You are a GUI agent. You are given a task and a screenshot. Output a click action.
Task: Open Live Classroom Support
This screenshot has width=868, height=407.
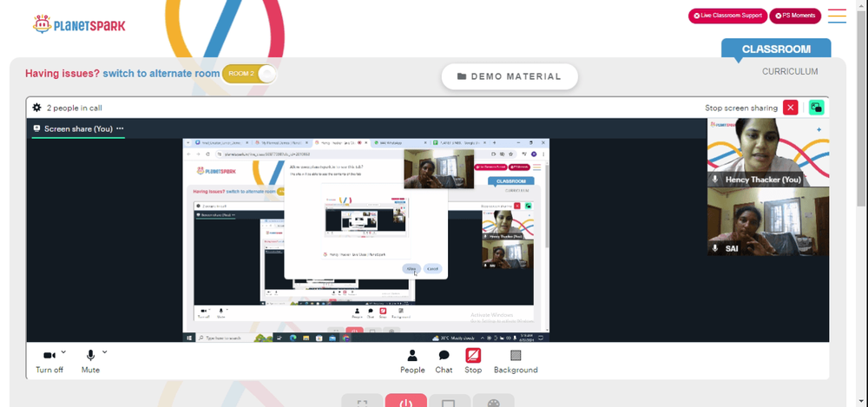[727, 16]
